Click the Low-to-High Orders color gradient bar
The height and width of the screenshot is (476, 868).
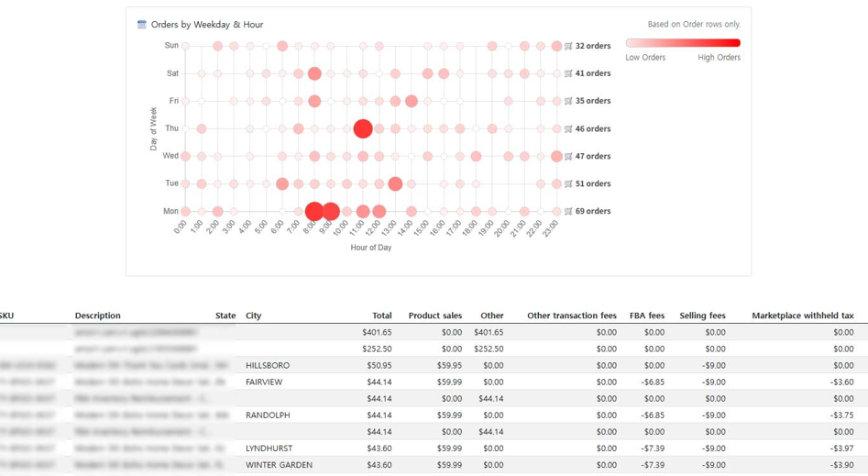[683, 43]
